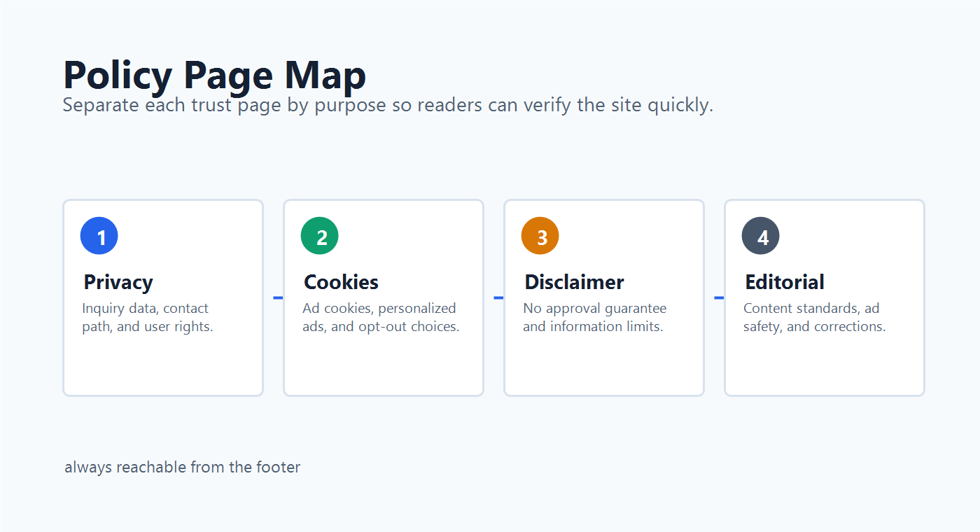Click the connector between Cookies and Disclaimer
This screenshot has width=980, height=532.
[498, 298]
